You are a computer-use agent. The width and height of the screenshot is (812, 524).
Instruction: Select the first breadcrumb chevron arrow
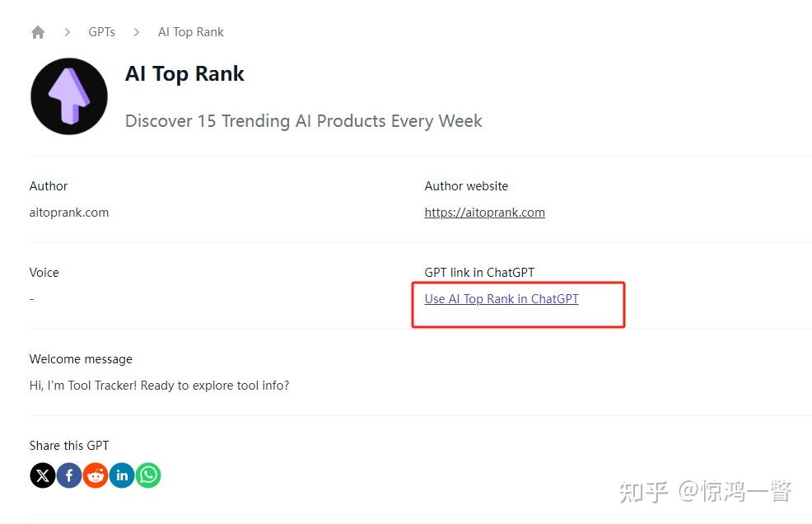coord(67,31)
